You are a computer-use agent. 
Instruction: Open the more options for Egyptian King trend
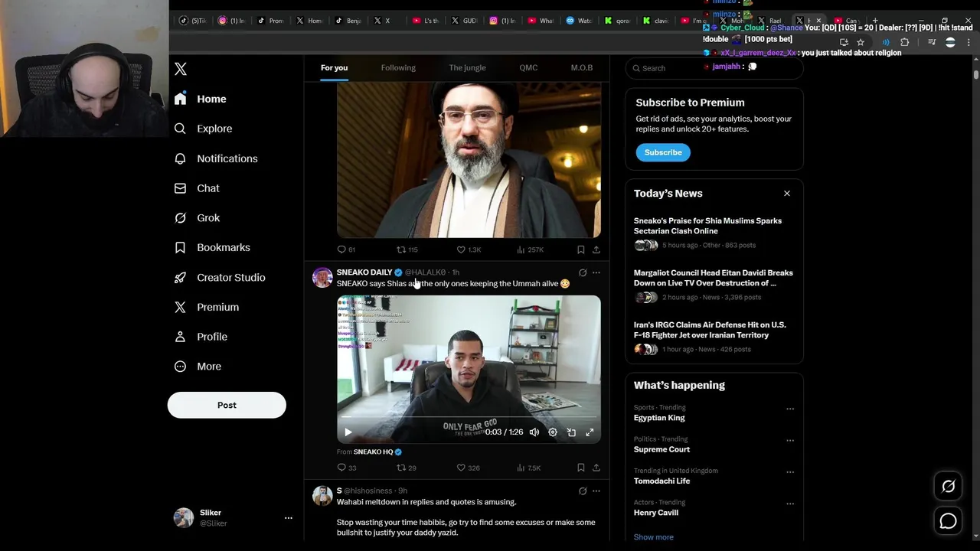tap(790, 409)
